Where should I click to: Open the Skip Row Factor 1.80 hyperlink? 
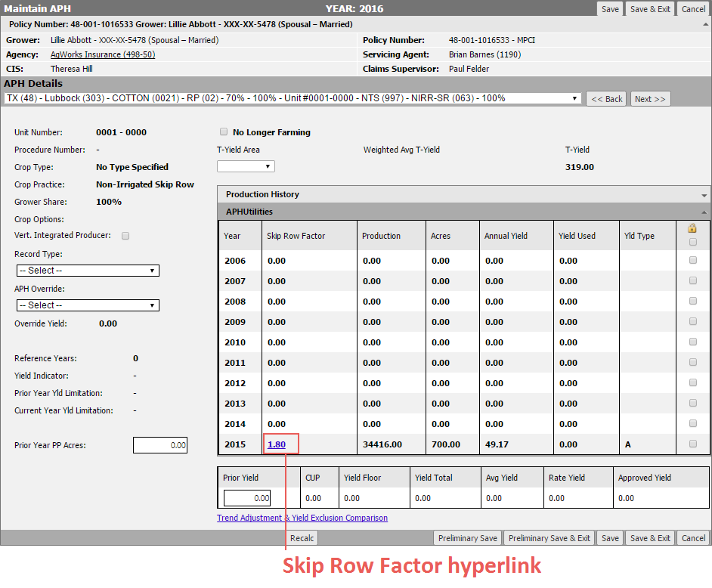click(276, 444)
